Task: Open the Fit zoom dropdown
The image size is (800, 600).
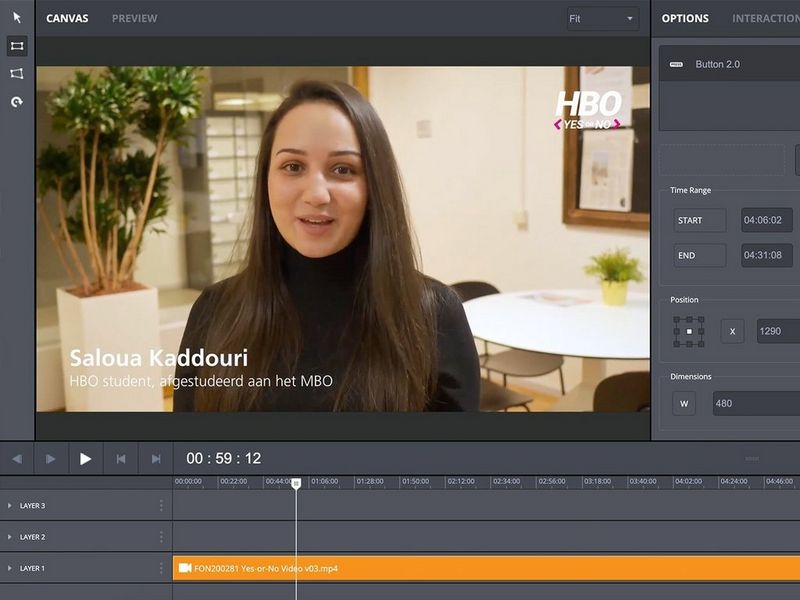Action: (602, 19)
